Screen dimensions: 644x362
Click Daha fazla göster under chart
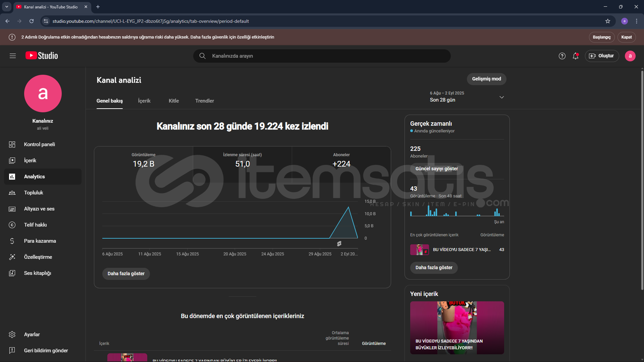click(126, 274)
